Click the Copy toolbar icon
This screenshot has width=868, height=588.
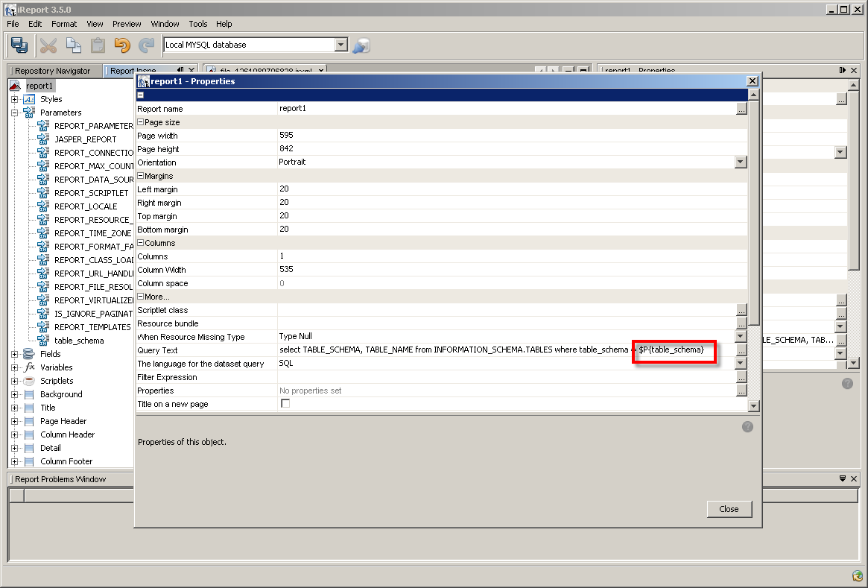tap(74, 45)
